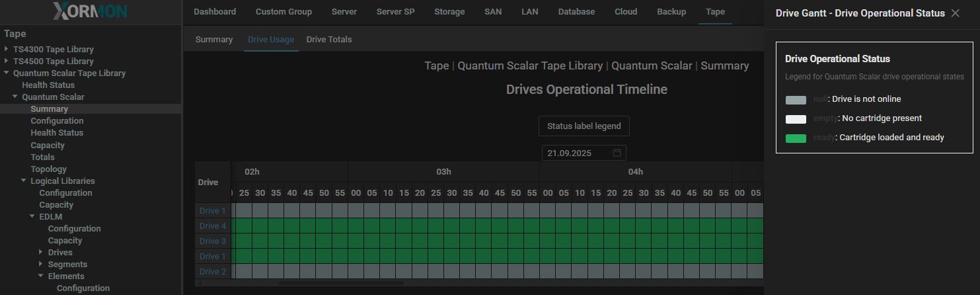The image size is (980, 295).
Task: Click the date field showing 21.09.2025
Action: click(584, 153)
